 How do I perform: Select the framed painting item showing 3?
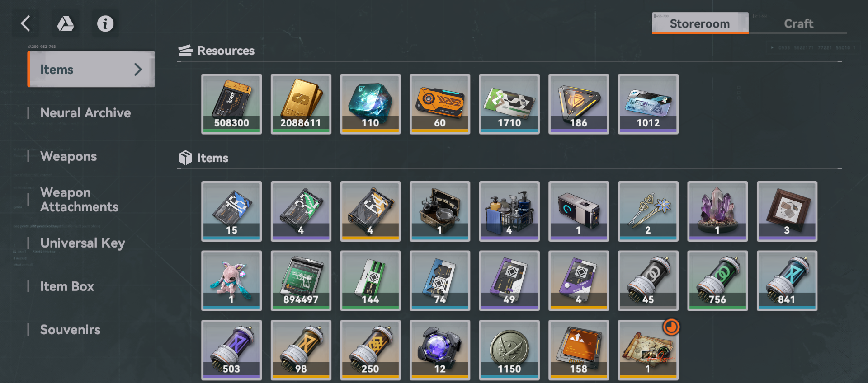[x=787, y=211]
